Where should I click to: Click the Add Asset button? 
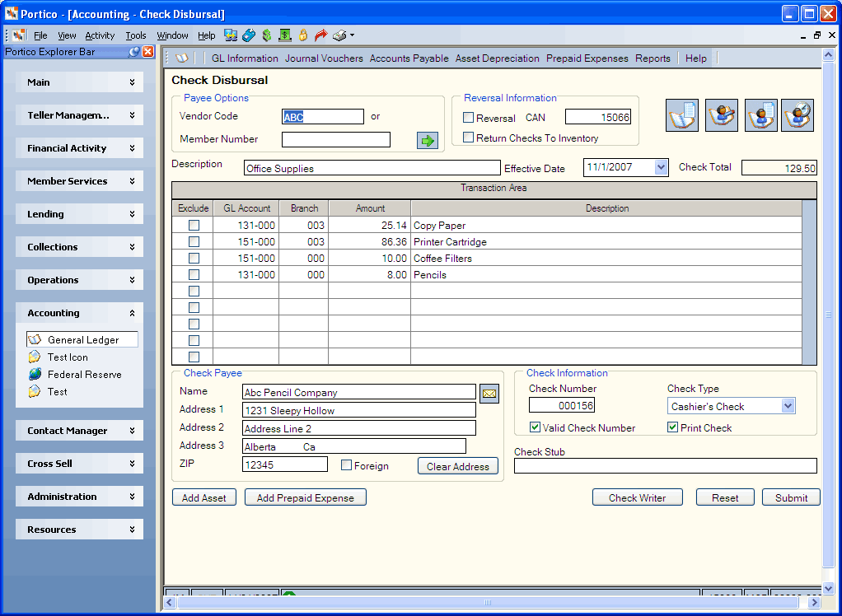tap(204, 497)
